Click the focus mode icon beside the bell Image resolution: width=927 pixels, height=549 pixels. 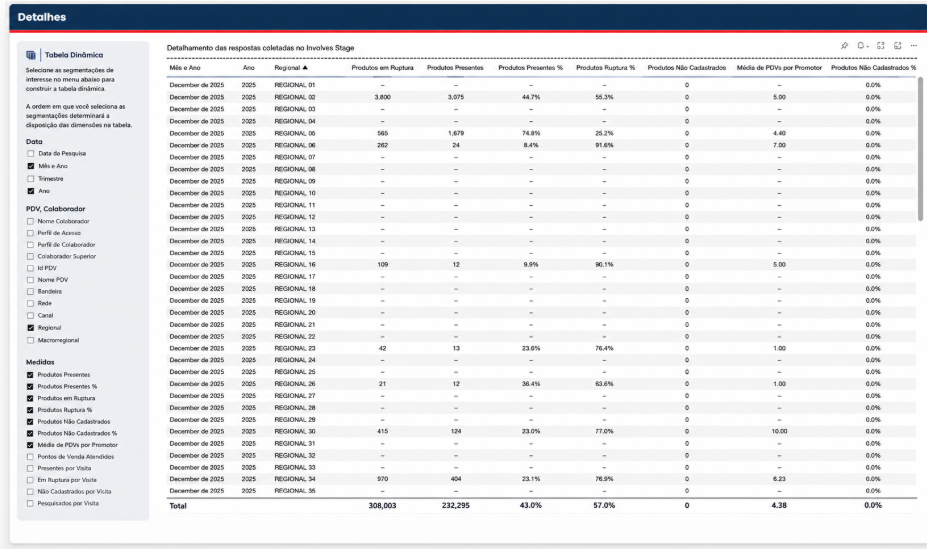880,46
